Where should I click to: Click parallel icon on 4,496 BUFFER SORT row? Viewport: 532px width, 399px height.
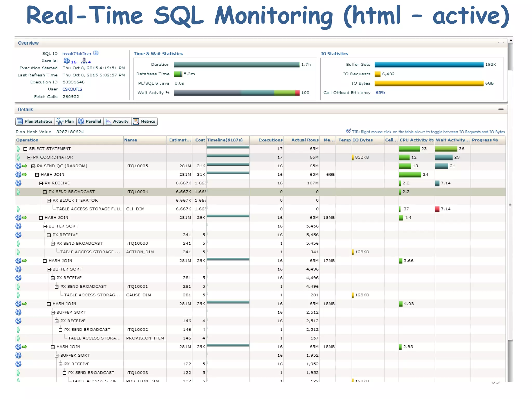[x=18, y=269]
